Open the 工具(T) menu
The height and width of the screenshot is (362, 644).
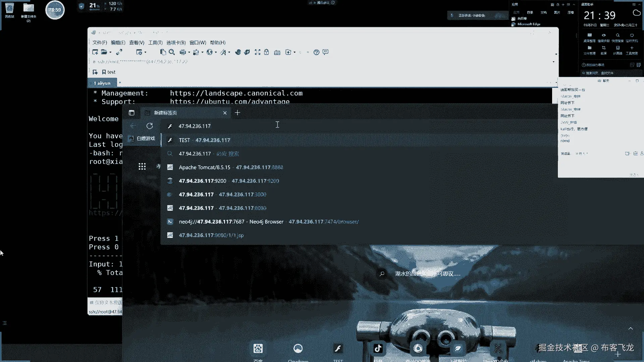(x=155, y=43)
